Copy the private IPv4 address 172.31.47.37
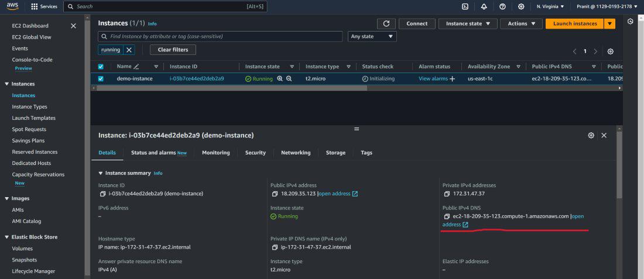Screen dimensions: 644x279 (x=447, y=194)
